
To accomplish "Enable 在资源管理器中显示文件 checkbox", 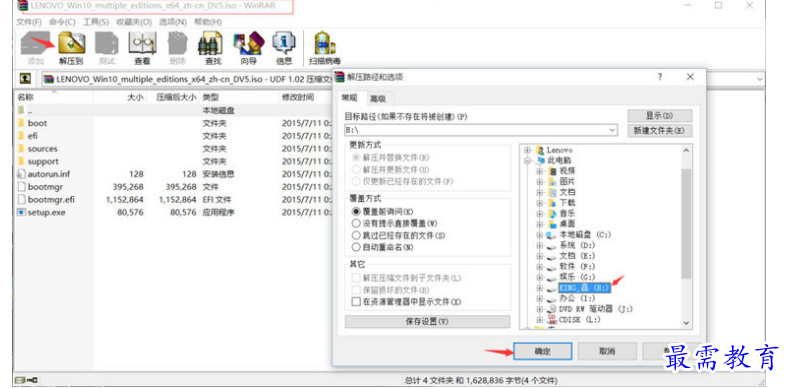I will click(356, 302).
